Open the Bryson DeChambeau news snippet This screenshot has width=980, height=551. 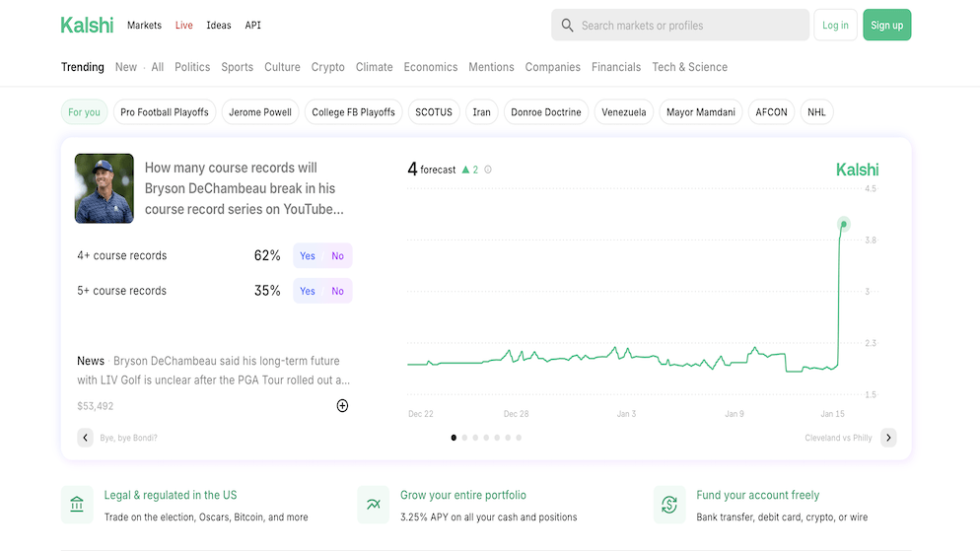pyautogui.click(x=213, y=371)
